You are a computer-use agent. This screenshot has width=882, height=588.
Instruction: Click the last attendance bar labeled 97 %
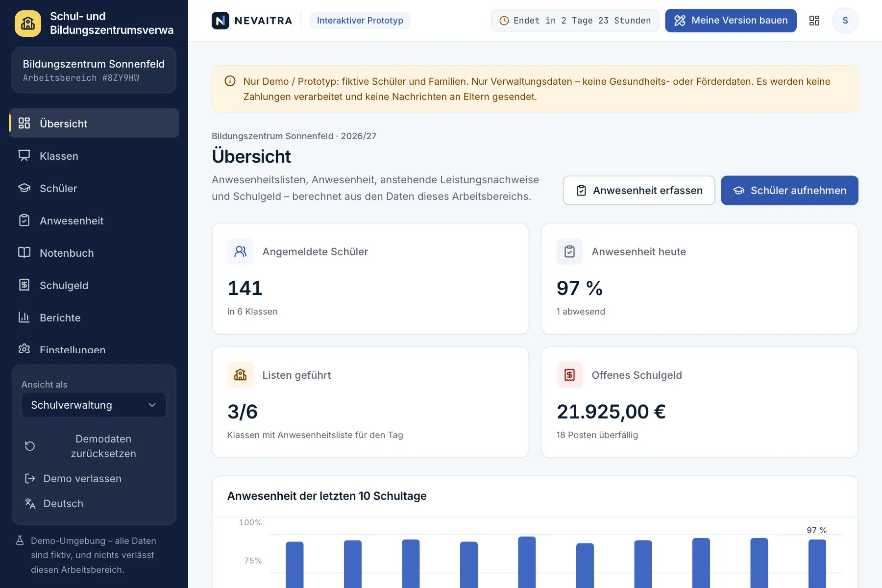(817, 563)
